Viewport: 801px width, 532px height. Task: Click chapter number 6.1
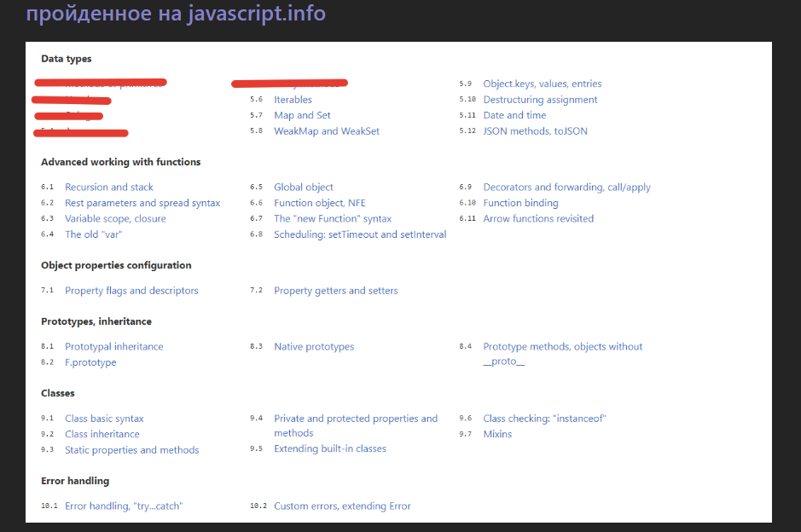[48, 188]
